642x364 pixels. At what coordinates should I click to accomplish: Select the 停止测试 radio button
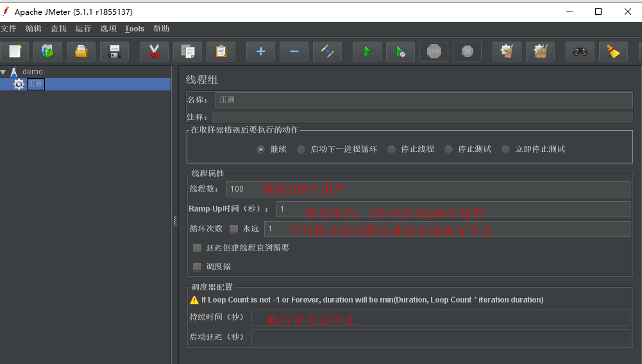[x=449, y=149]
